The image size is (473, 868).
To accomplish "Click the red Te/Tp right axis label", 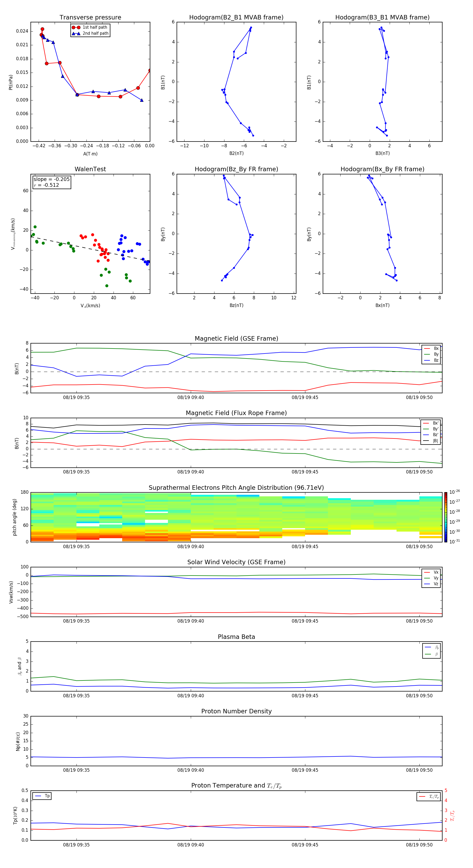I will (x=453, y=816).
